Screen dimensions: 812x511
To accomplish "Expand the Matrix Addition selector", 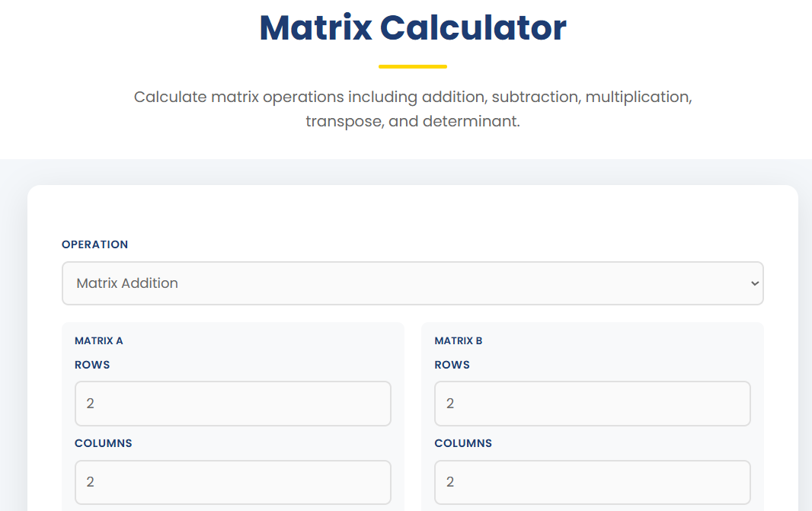I will (412, 283).
